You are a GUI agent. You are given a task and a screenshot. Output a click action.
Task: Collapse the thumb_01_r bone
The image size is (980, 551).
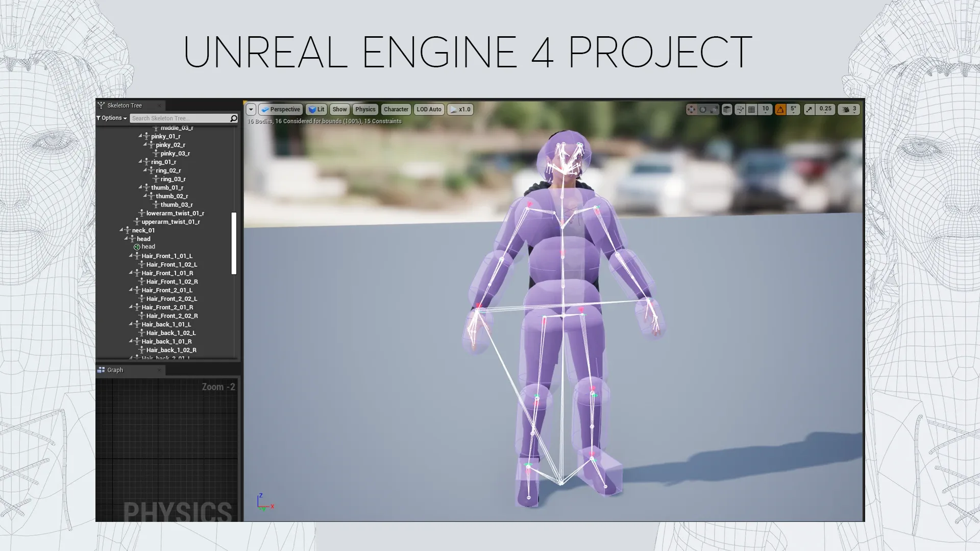(140, 187)
